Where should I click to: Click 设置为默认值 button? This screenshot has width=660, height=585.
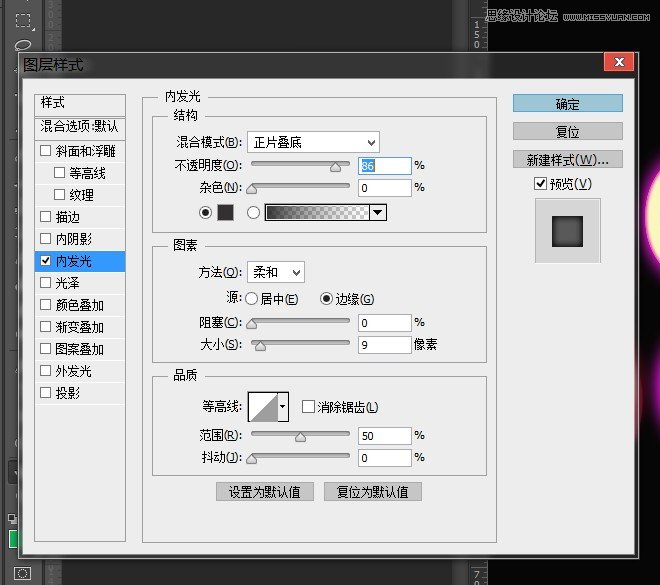[265, 492]
